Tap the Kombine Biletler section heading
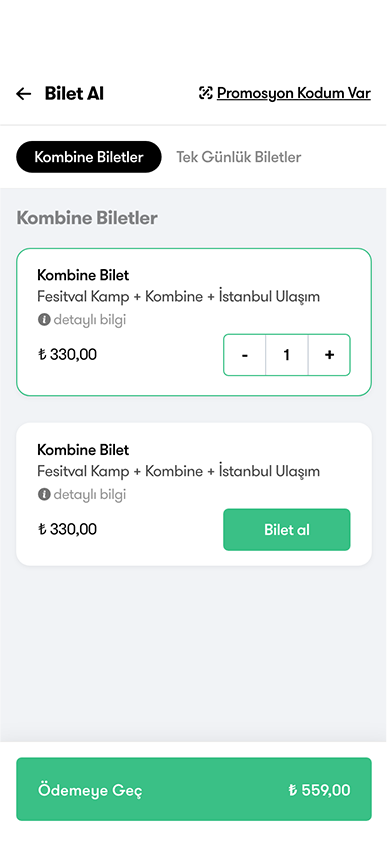The width and height of the screenshot is (387, 843). (87, 218)
